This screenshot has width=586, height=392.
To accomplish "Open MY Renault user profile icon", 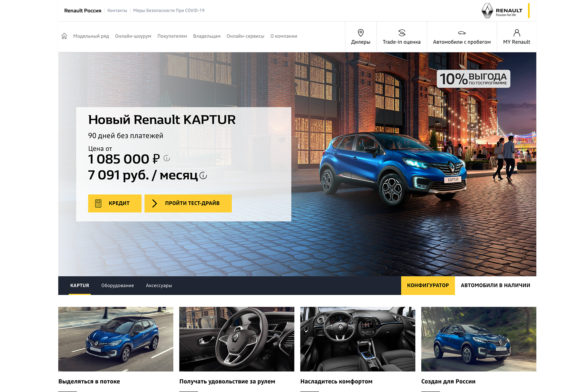I will (516, 33).
